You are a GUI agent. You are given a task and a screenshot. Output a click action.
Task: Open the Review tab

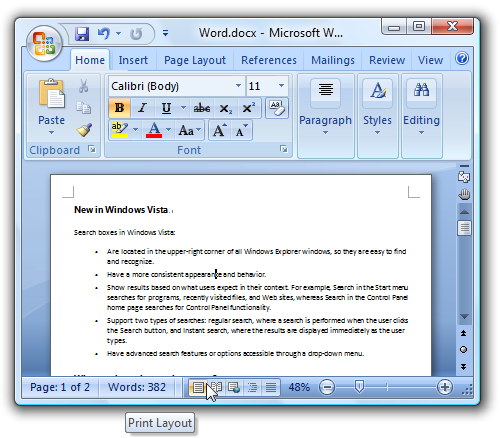(x=387, y=60)
